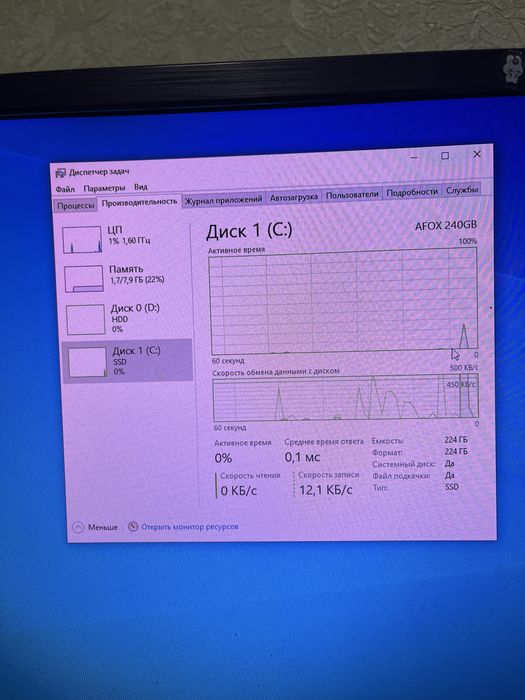Click the Скорость чтения label
This screenshot has width=525, height=700.
[x=250, y=476]
